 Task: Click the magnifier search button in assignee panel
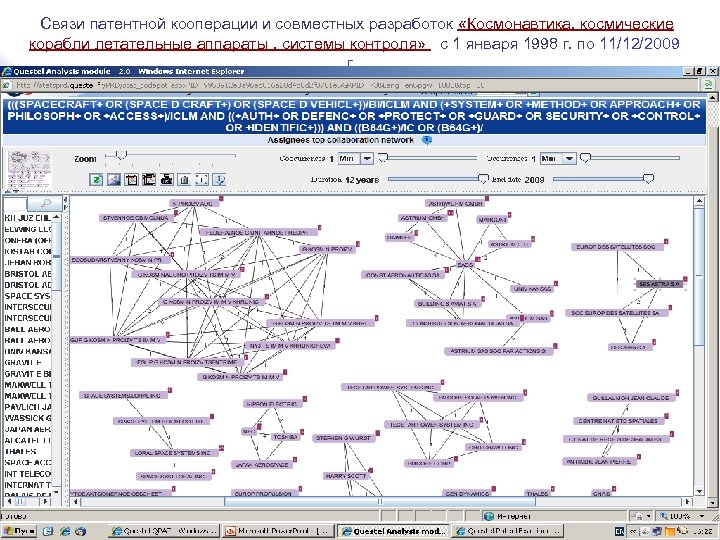pos(45,202)
